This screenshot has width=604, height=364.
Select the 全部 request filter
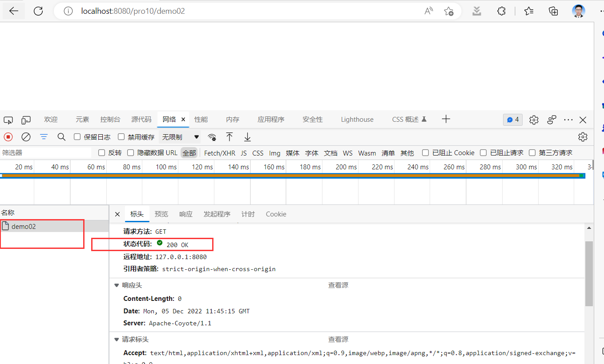pos(189,152)
